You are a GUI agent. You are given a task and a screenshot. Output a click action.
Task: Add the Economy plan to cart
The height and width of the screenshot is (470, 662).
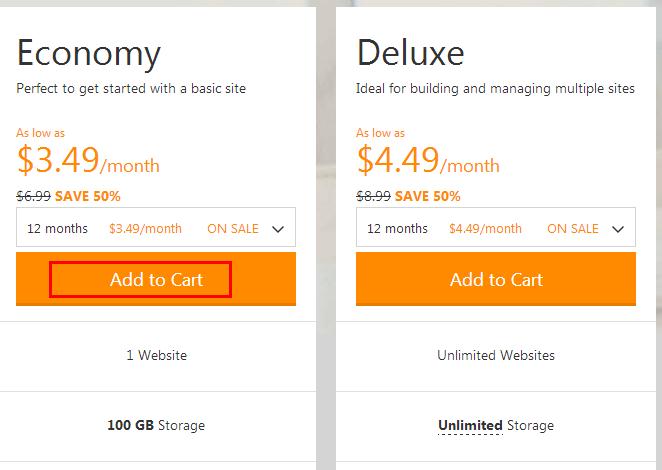coord(156,280)
